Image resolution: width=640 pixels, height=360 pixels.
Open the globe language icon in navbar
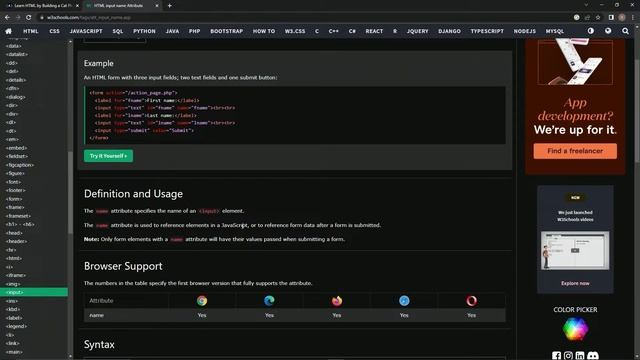click(608, 31)
